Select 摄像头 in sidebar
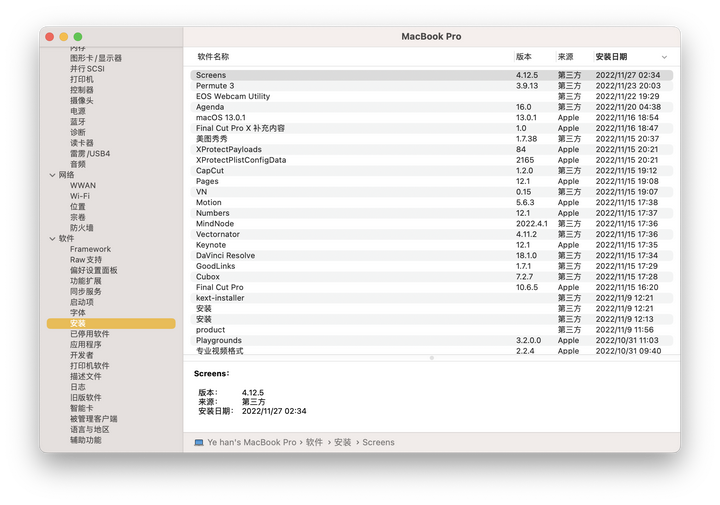This screenshot has width=720, height=505. [x=82, y=101]
